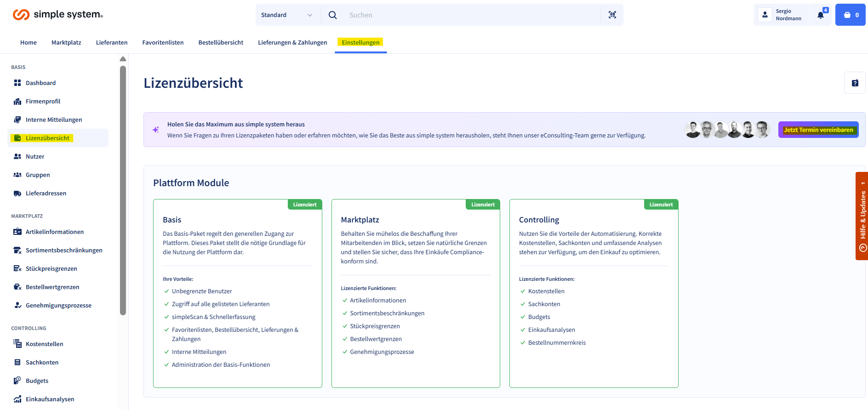Open the Sergio Nordmann user menu
This screenshot has width=868, height=410.
[x=782, y=15]
